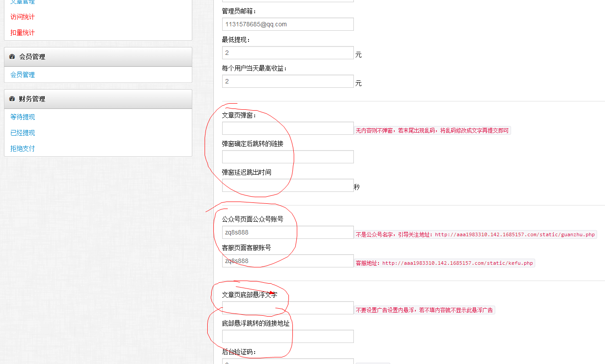The height and width of the screenshot is (364, 605).
Task: Click the guanzhu.php 引导关注地址 hint
Action: pyautogui.click(x=475, y=234)
